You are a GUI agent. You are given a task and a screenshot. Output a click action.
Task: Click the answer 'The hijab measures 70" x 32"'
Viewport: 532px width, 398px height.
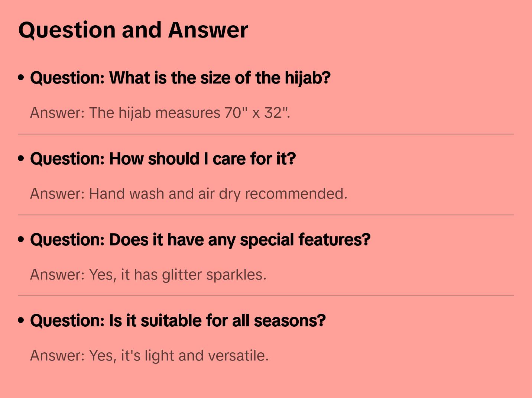[160, 113]
